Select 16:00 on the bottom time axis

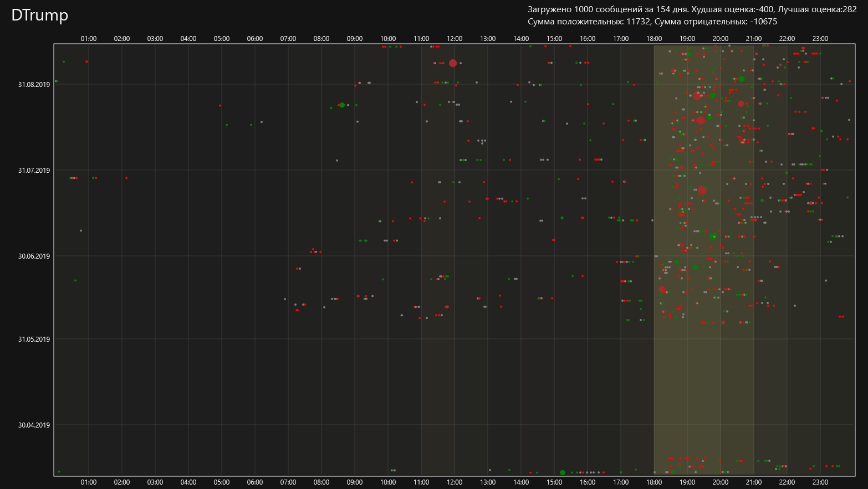point(588,482)
